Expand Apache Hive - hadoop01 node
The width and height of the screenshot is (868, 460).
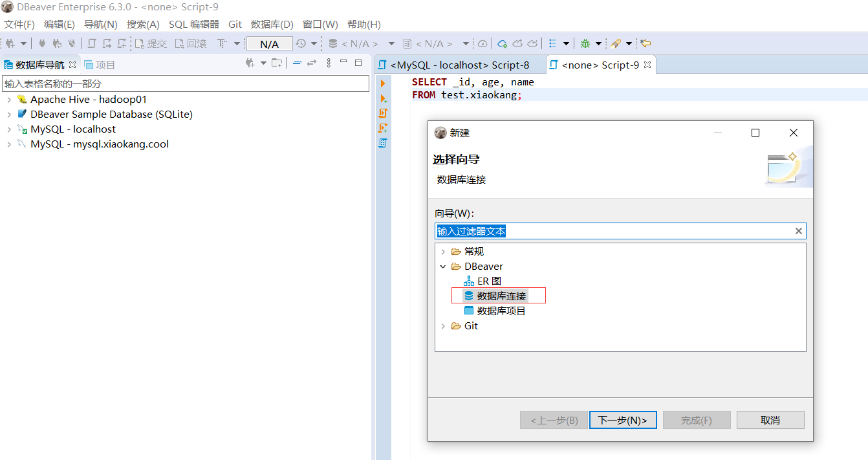8,100
